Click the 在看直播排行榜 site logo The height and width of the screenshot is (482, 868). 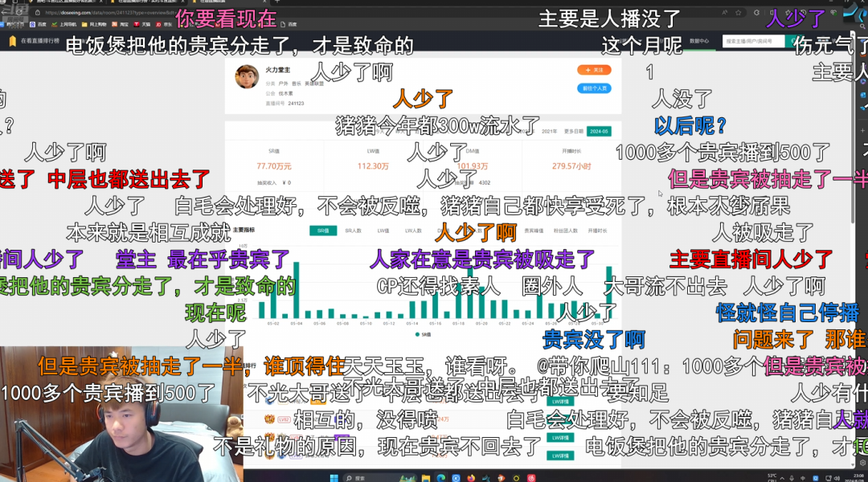coord(35,41)
